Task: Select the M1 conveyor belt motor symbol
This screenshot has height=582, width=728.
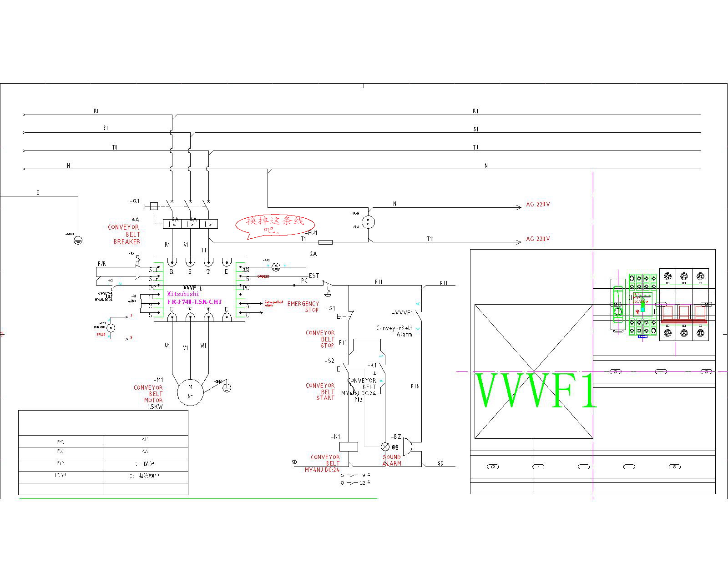Action: click(190, 391)
